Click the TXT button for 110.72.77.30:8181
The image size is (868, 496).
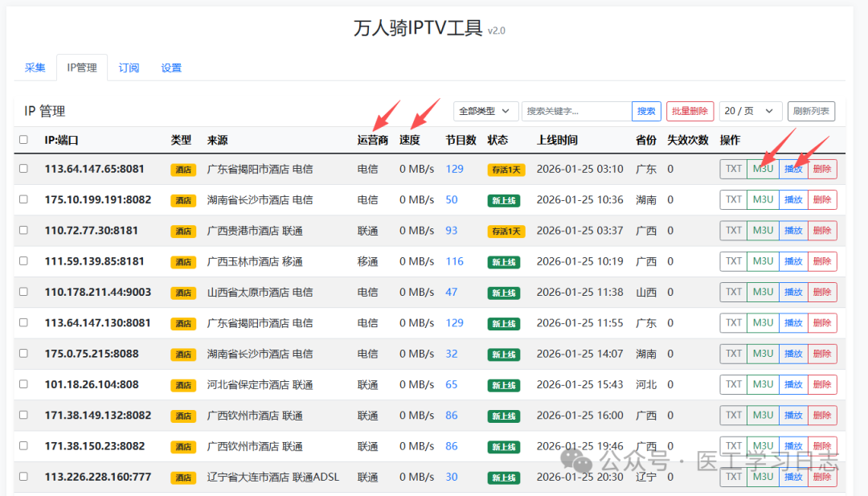pyautogui.click(x=733, y=230)
